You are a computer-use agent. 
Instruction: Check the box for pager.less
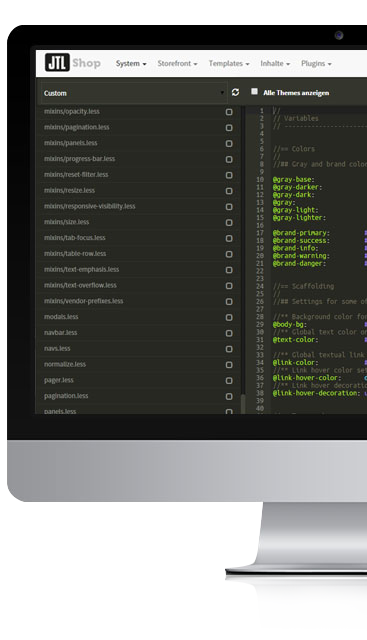click(229, 380)
